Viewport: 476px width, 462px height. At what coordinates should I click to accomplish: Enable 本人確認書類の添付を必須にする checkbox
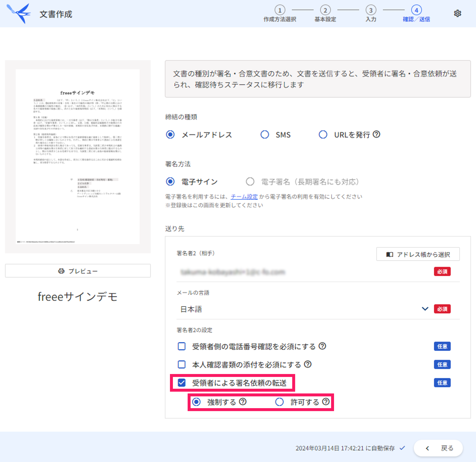point(182,365)
